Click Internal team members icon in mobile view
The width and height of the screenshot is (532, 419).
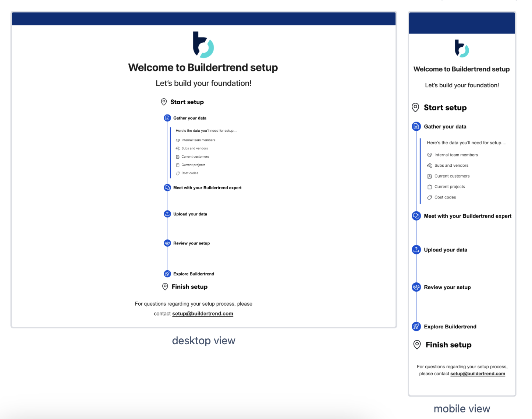[429, 155]
